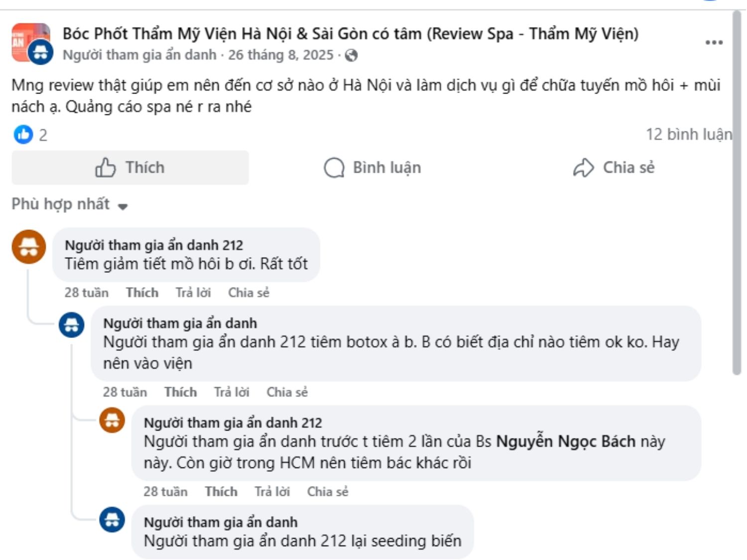View all 12 bình luận

coord(689,133)
